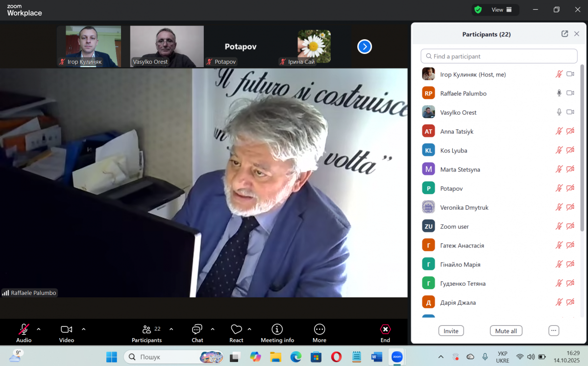Open Meeting info from toolbar
Viewport: 588px width, 366px height.
[277, 329]
